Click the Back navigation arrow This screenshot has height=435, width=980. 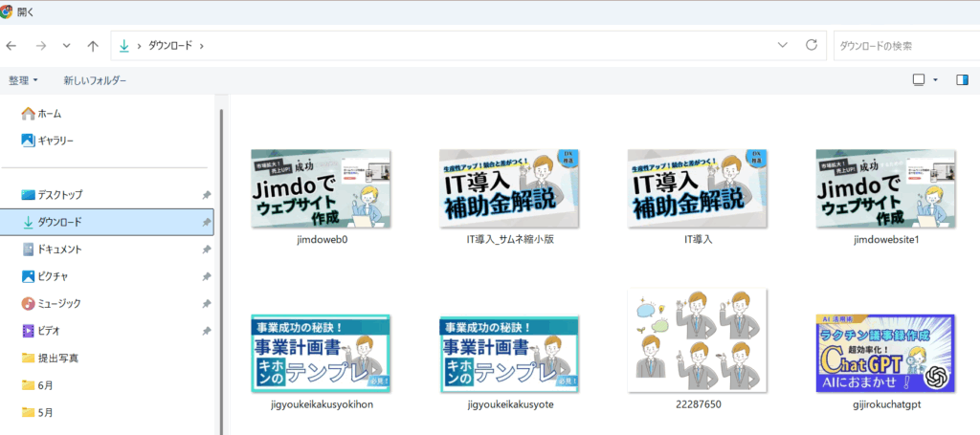pyautogui.click(x=11, y=46)
